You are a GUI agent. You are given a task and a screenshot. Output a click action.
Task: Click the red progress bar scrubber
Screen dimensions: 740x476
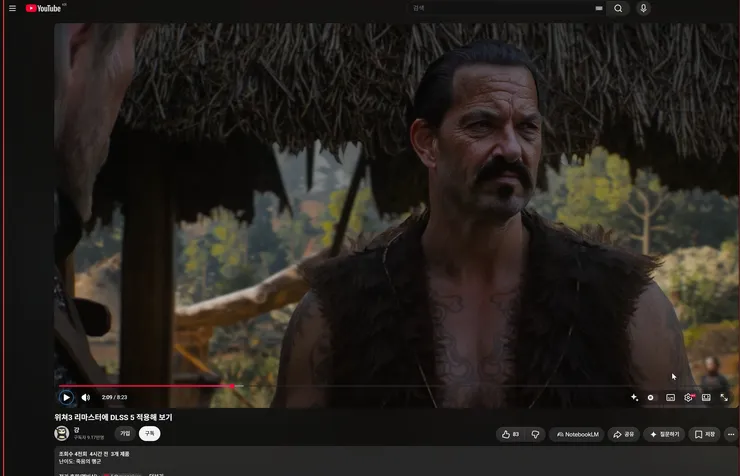[x=232, y=386]
